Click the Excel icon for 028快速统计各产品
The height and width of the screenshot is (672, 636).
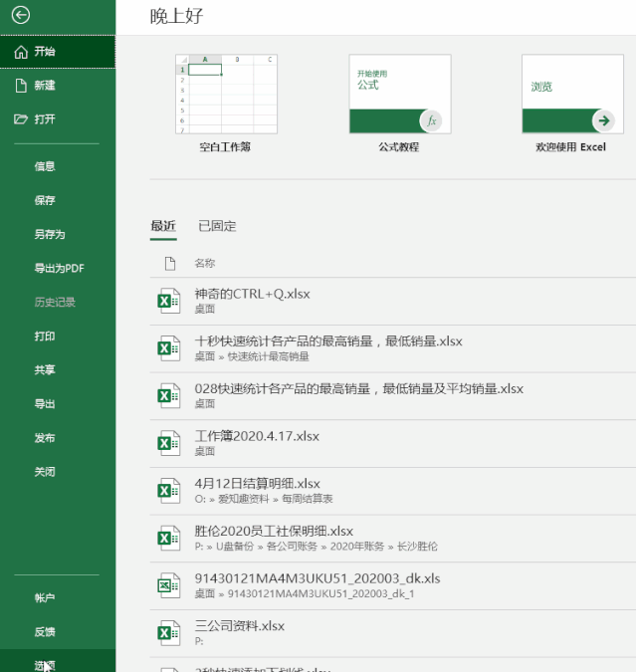pyautogui.click(x=168, y=396)
